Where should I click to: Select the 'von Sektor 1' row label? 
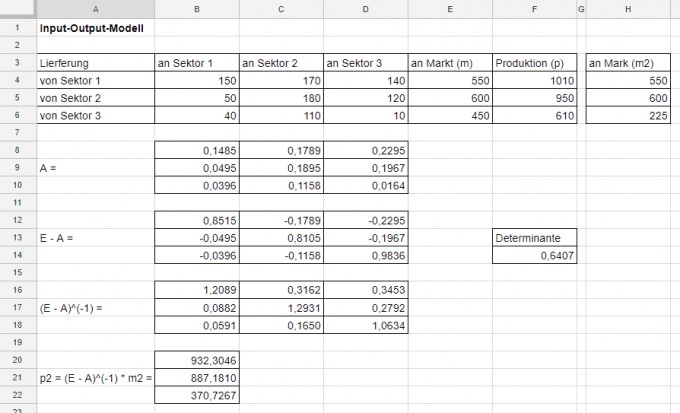pos(96,80)
